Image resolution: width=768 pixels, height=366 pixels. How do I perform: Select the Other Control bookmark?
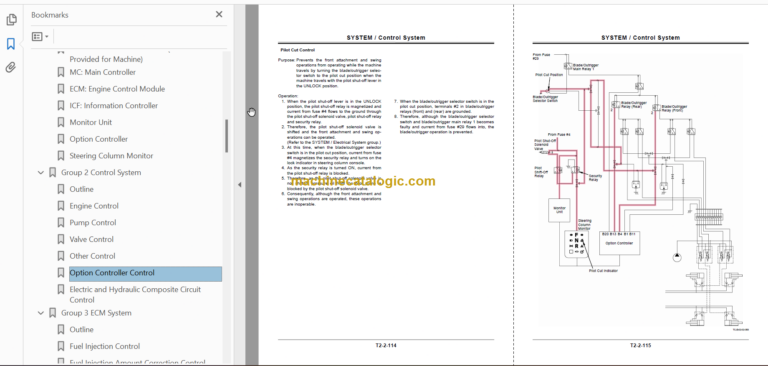pos(93,256)
